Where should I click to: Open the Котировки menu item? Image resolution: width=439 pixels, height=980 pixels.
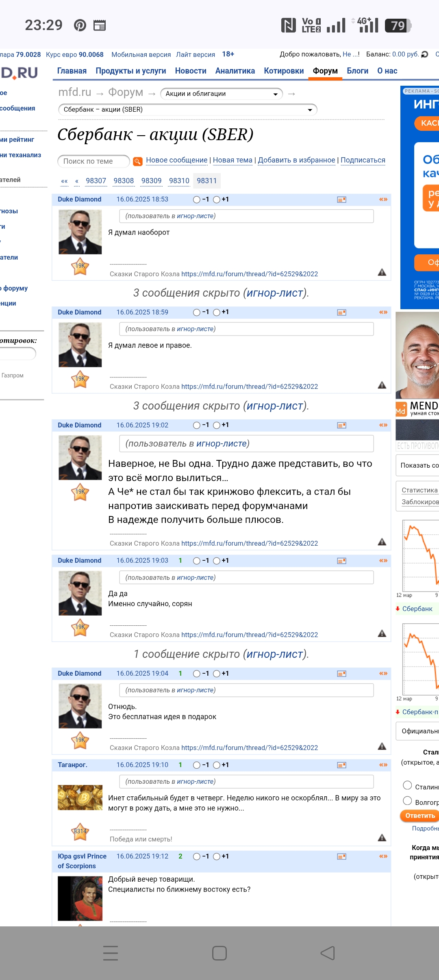point(284,71)
